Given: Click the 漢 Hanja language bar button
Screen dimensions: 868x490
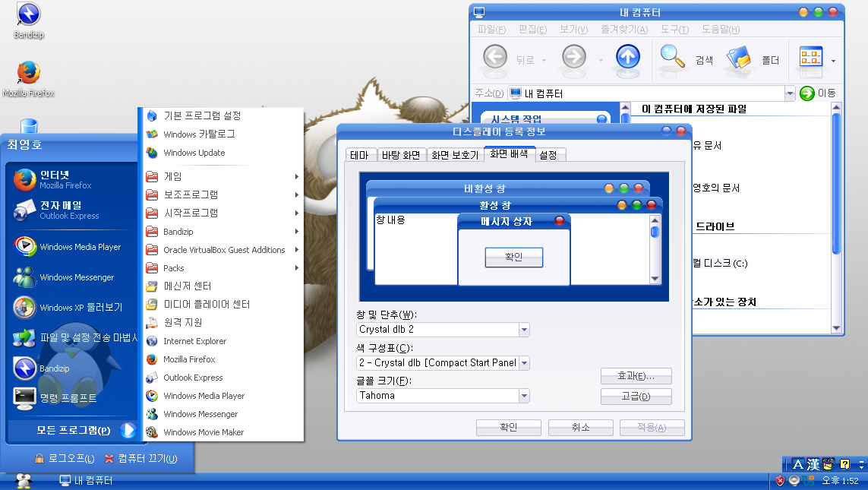Looking at the screenshot, I should (813, 464).
